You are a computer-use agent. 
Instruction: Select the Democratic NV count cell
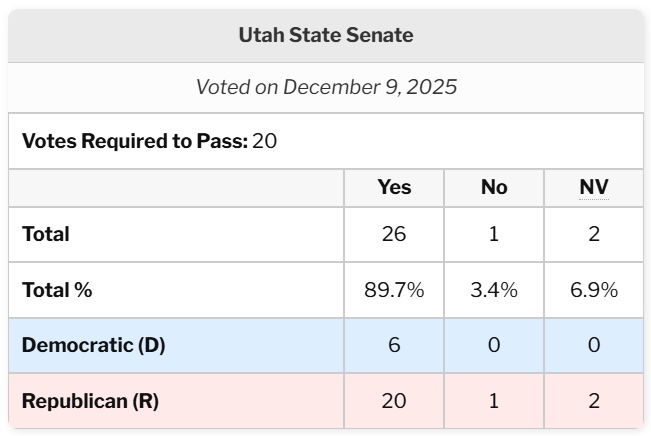coord(594,345)
